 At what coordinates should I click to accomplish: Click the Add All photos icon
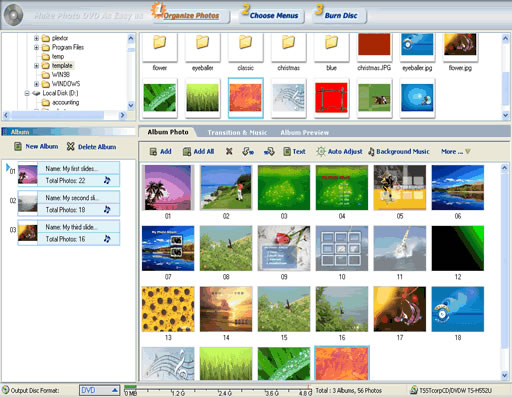click(187, 152)
